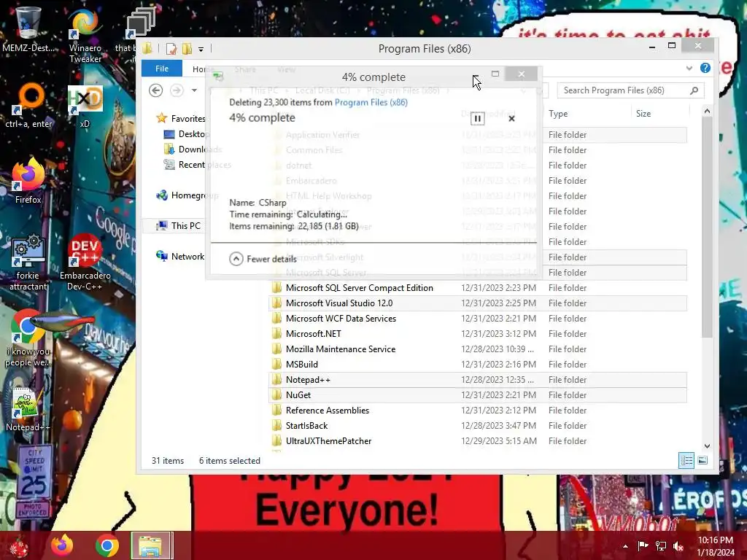Viewport: 747px width, 560px height.
Task: Open Winaero Tweaker desktop icon
Action: [85, 35]
